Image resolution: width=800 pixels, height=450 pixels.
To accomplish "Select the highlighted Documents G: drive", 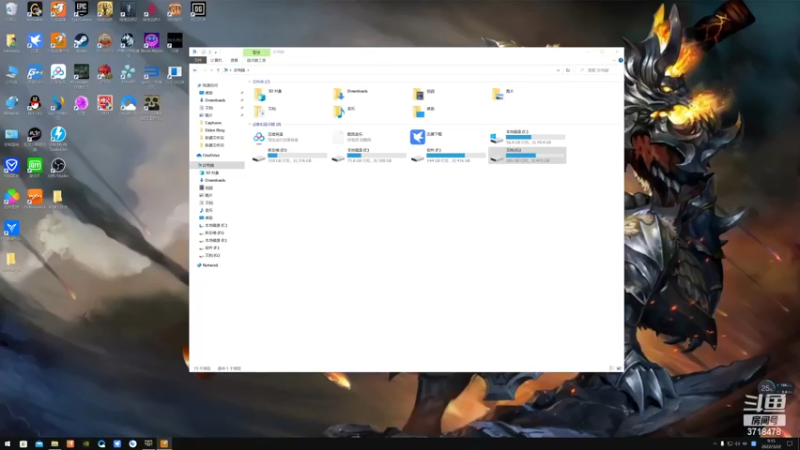I will coord(527,155).
